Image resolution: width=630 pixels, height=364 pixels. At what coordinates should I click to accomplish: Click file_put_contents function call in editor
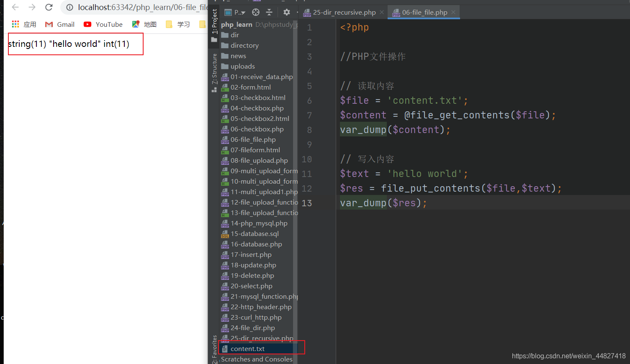[430, 188]
